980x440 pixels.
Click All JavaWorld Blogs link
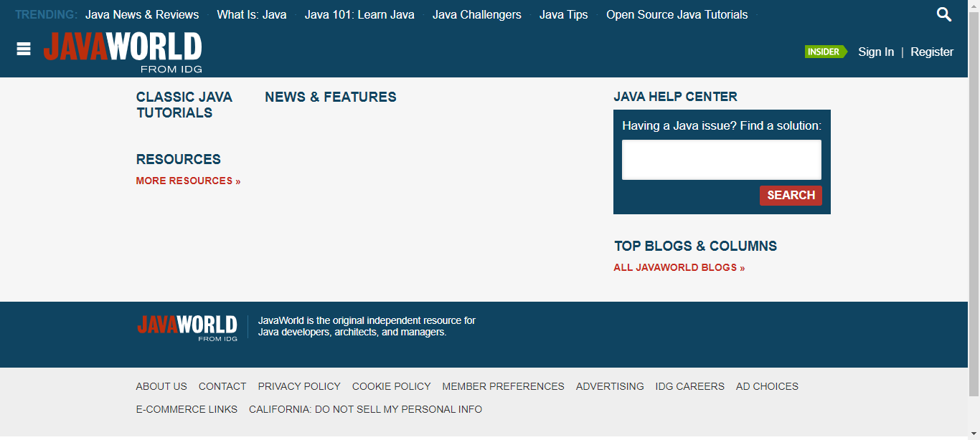tap(679, 267)
